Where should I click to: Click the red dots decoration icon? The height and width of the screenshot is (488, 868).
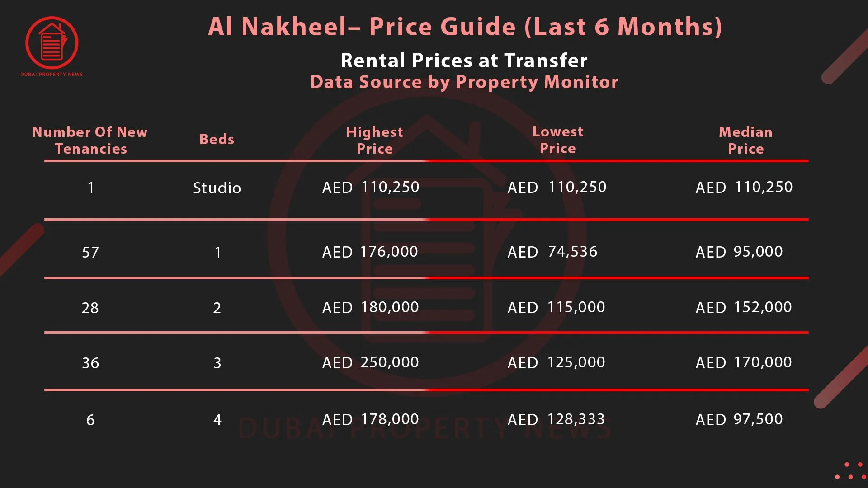849,470
